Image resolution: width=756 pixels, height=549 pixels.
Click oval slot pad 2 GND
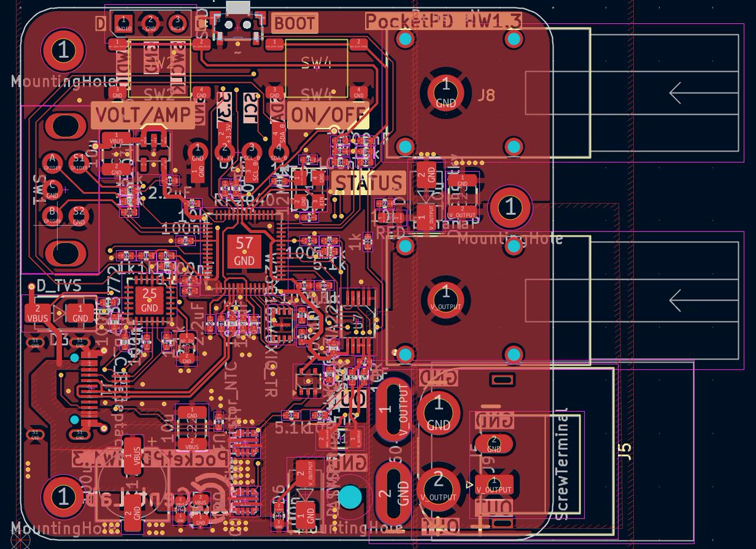(x=394, y=492)
